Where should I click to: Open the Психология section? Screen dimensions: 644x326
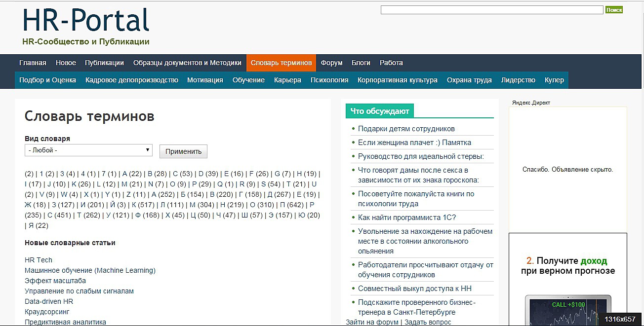[329, 80]
